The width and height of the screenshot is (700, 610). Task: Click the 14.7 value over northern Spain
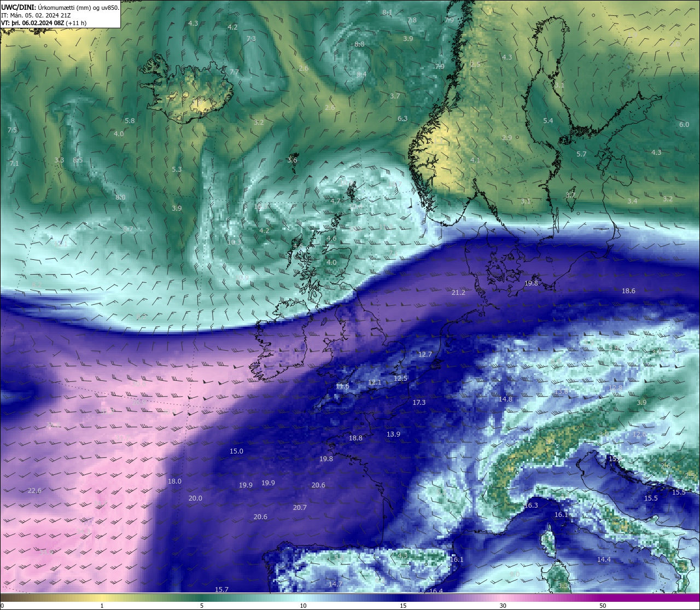[x=335, y=584]
